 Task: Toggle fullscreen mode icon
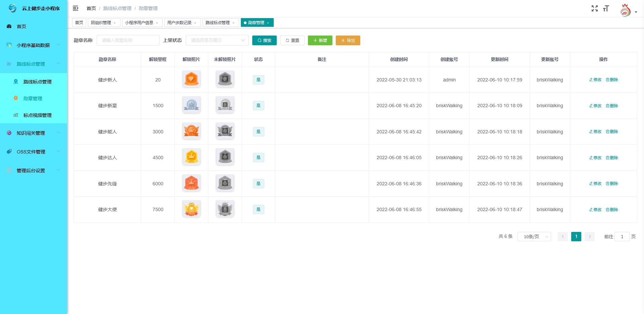point(594,8)
